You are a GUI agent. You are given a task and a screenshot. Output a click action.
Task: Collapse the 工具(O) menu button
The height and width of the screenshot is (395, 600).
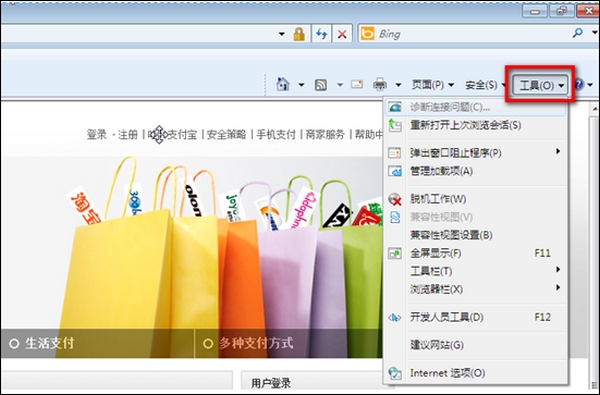[540, 85]
